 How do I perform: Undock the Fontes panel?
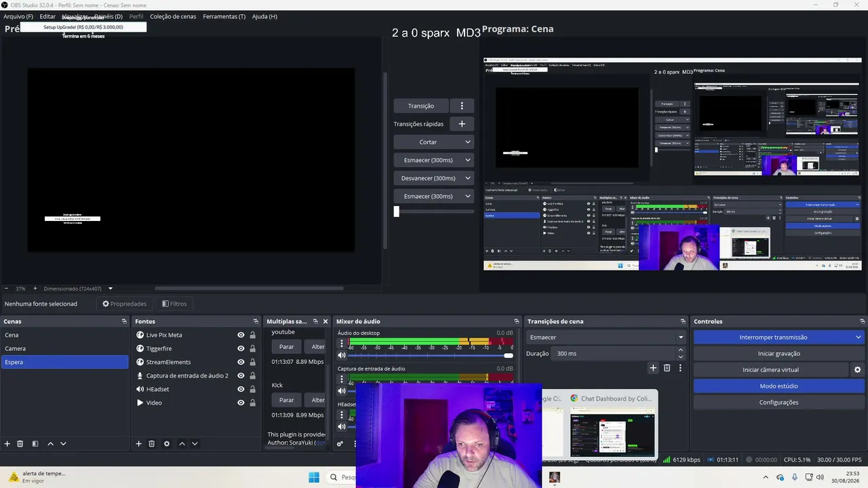(x=256, y=321)
